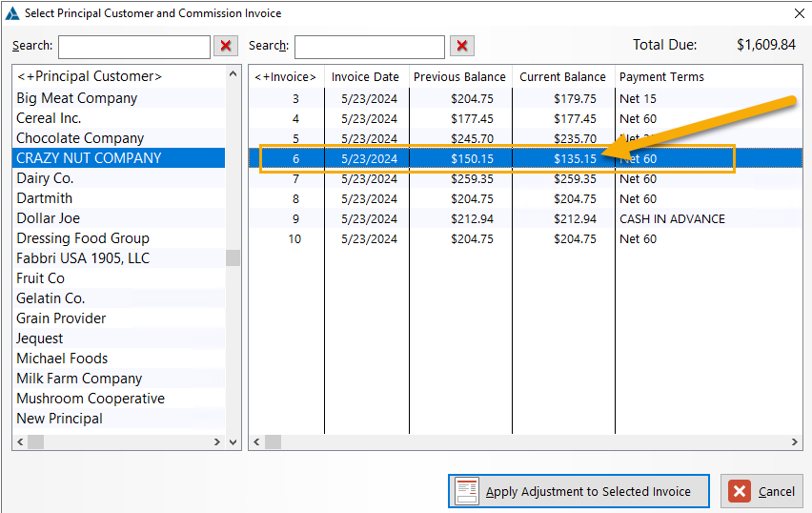Select invoice 10 row
This screenshot has height=513, width=812.
tap(526, 239)
